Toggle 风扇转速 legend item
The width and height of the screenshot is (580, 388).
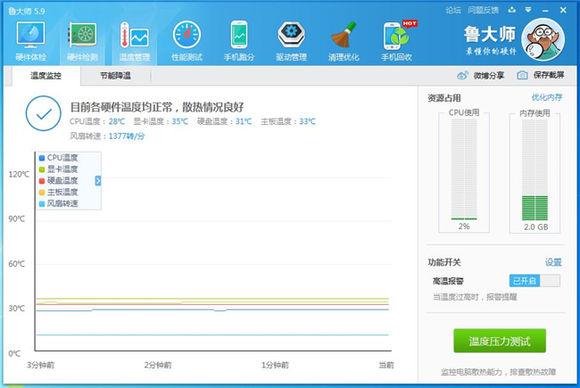point(58,203)
